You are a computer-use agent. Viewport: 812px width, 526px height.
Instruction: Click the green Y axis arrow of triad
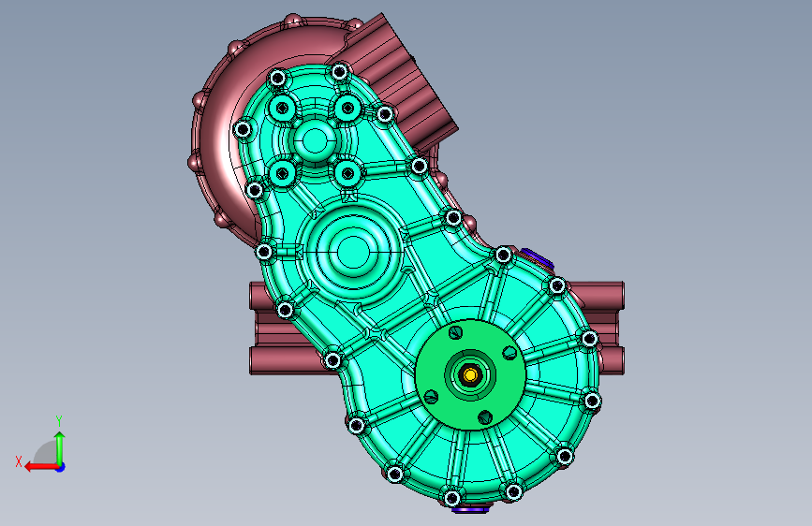coord(60,448)
